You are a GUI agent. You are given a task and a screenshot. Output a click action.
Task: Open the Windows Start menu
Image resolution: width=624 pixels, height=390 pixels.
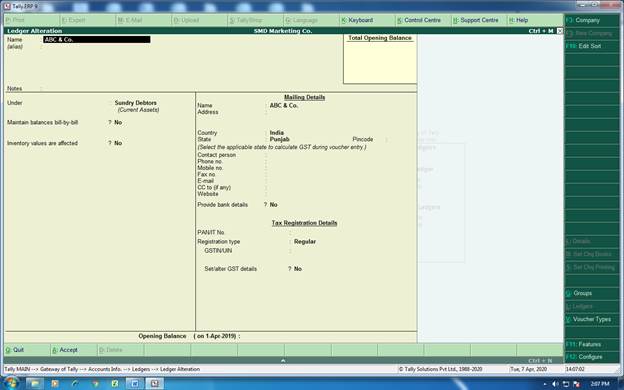11,383
